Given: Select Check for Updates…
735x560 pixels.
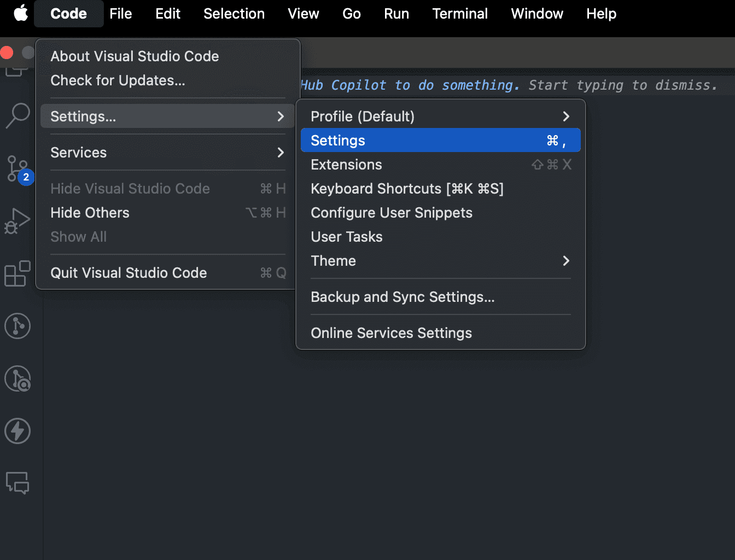Looking at the screenshot, I should tap(168, 80).
